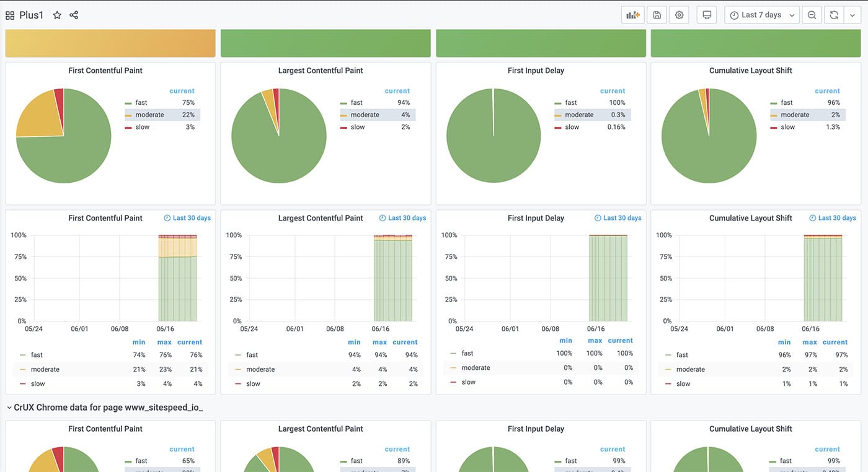Sort Largest Contentful Paint graph legend by current

pos(405,342)
